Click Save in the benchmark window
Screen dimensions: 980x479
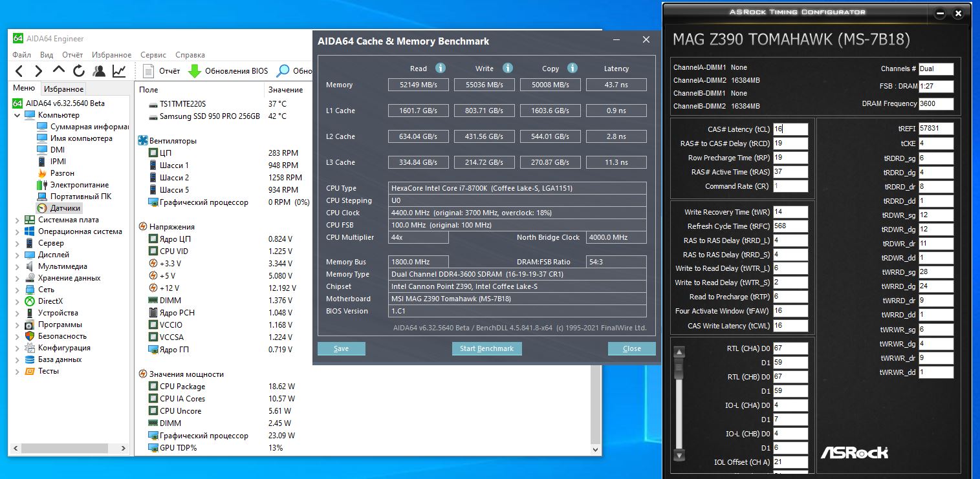click(x=342, y=348)
